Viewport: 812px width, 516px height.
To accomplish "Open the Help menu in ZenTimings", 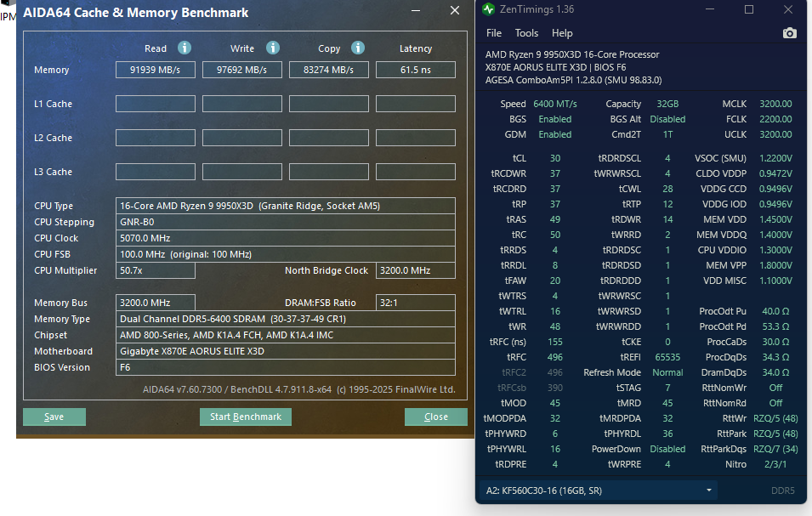I will point(562,33).
